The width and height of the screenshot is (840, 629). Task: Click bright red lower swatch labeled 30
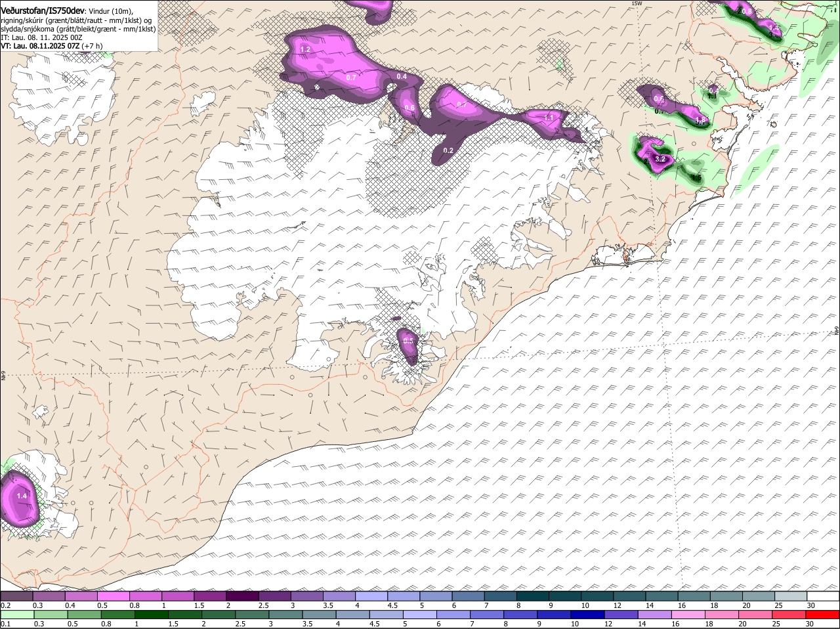point(823,615)
